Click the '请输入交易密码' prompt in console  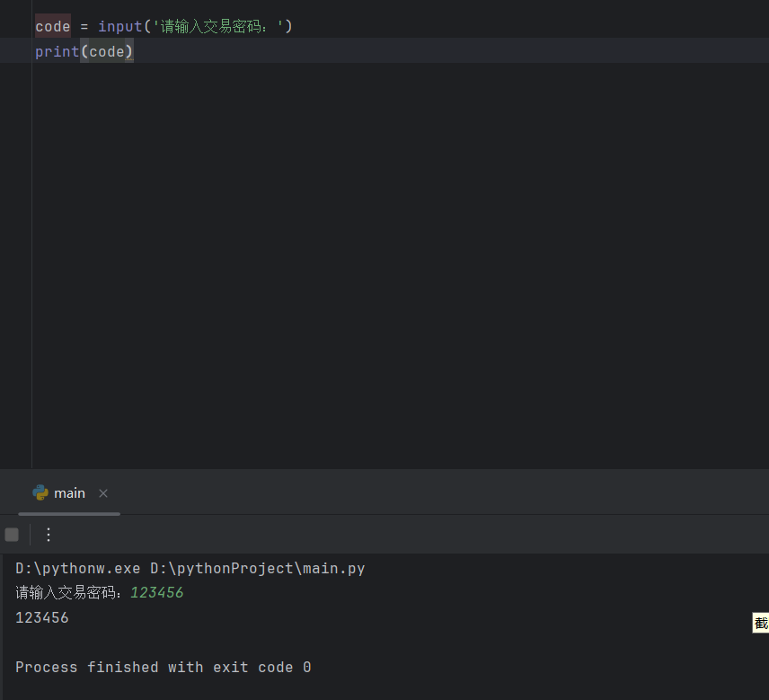point(68,592)
